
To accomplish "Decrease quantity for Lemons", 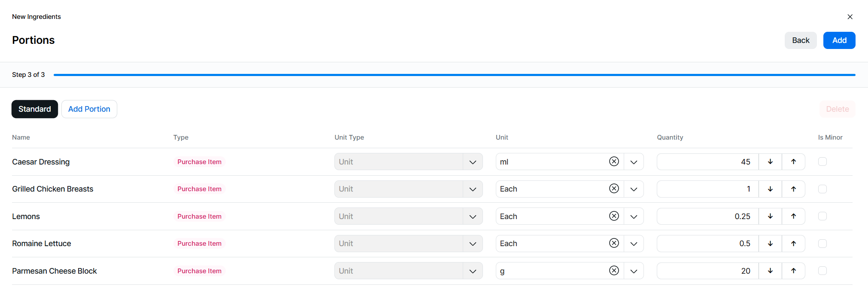I will [x=770, y=216].
